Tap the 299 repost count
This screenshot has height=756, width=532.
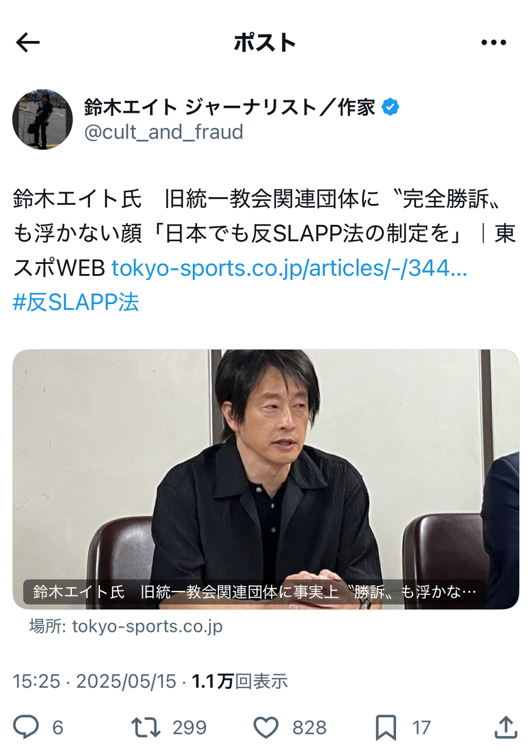tap(190, 728)
